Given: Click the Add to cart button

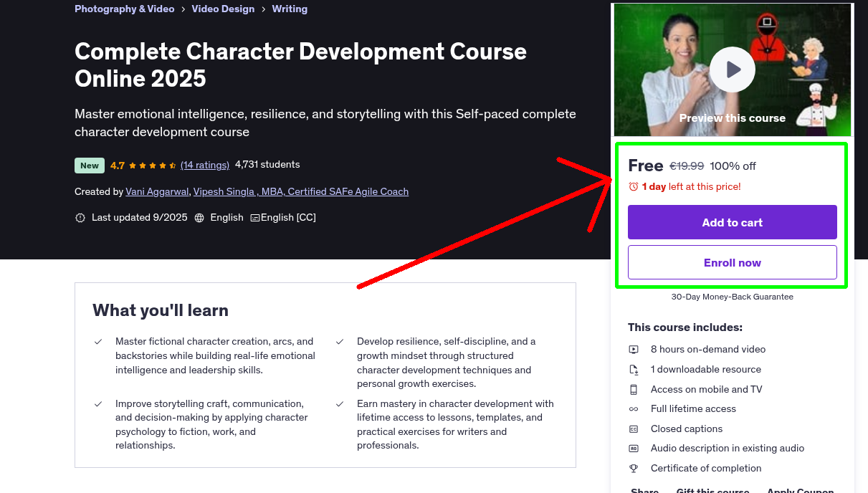Looking at the screenshot, I should pos(733,222).
